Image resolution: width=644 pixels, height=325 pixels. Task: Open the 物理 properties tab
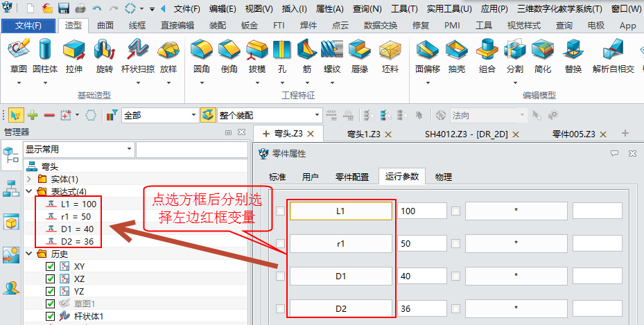[443, 177]
